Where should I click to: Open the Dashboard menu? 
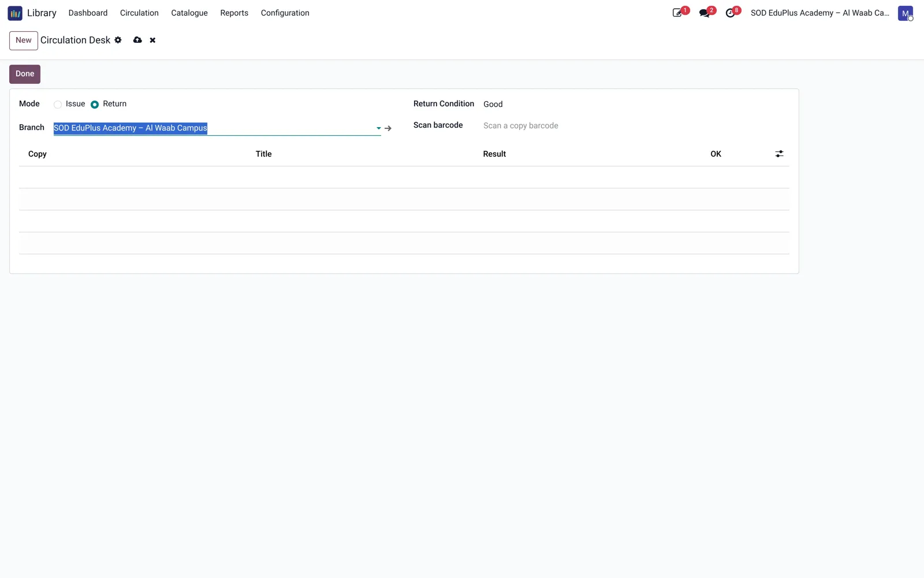coord(88,13)
